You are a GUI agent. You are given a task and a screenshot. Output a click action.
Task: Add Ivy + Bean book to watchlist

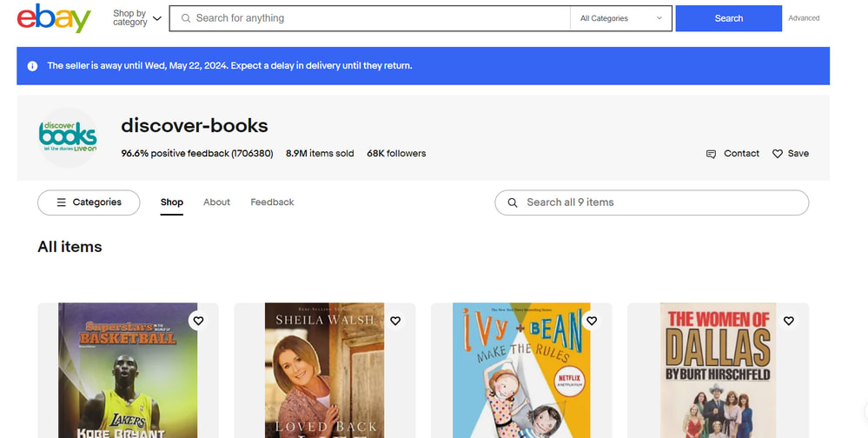click(x=592, y=321)
